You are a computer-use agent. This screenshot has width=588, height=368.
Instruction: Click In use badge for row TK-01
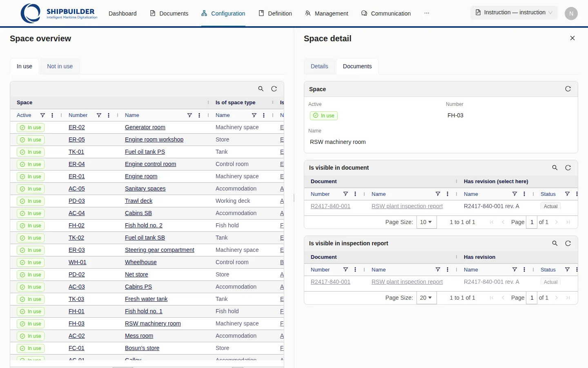point(31,152)
